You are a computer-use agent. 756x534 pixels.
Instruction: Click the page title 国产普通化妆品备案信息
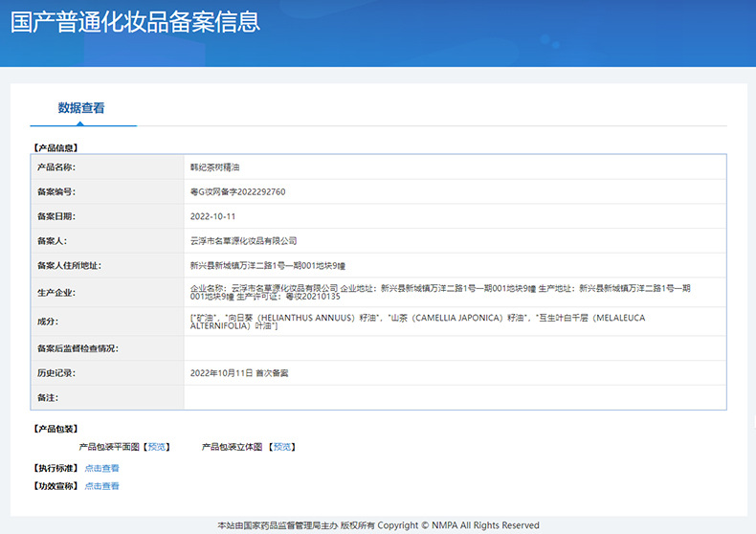(x=135, y=23)
